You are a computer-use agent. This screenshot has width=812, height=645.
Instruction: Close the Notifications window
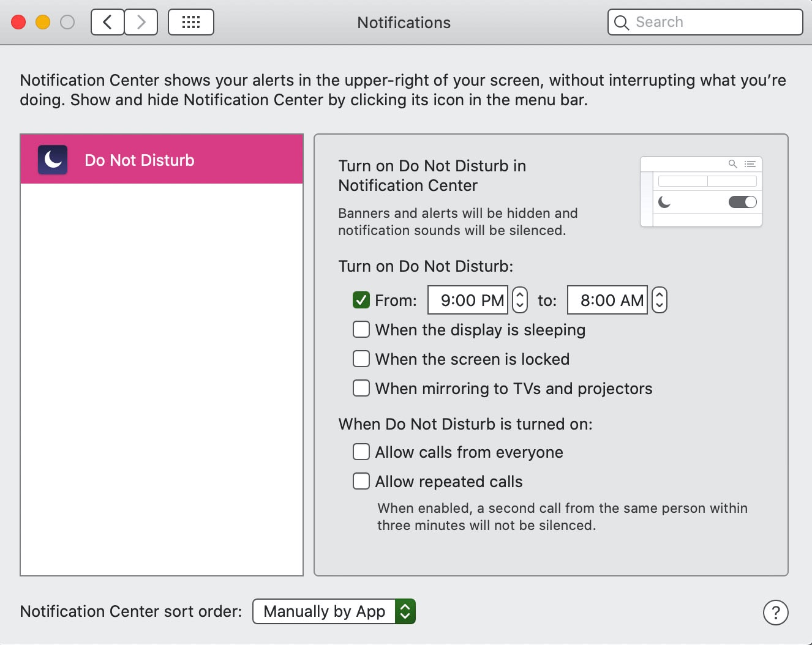(18, 23)
